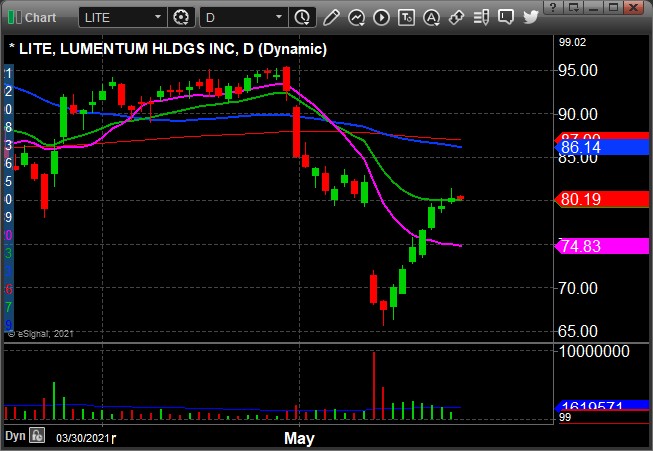Click the blue 1619571 volume average tag
This screenshot has width=653, height=451.
point(603,405)
